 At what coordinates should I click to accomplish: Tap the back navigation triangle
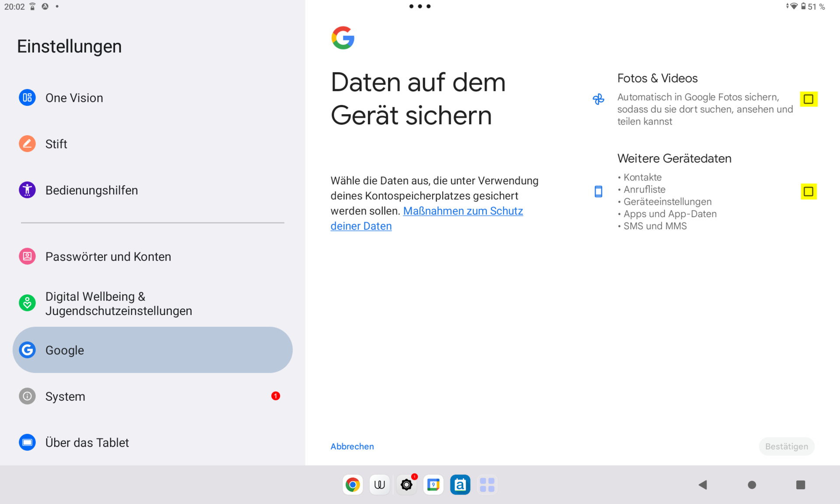pos(703,485)
